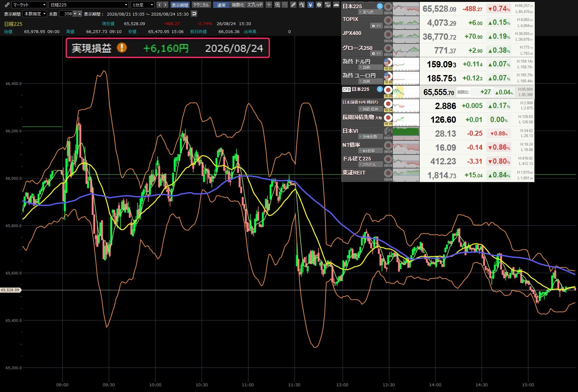
Task: Open the マーケット category dropdown
Action: click(x=29, y=5)
